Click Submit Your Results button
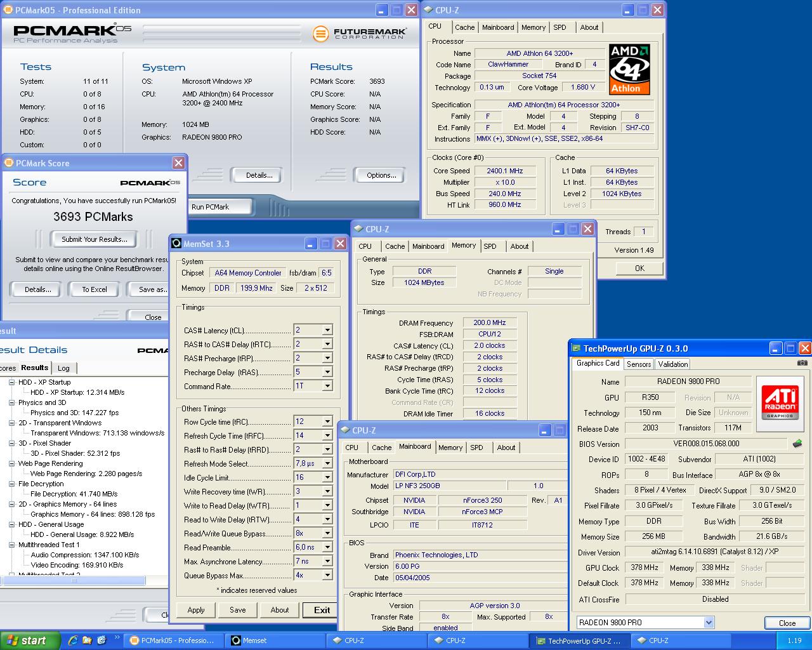812x650 pixels. tap(94, 239)
